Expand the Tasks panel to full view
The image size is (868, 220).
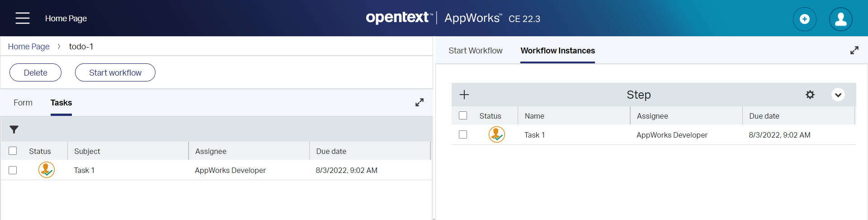[420, 102]
